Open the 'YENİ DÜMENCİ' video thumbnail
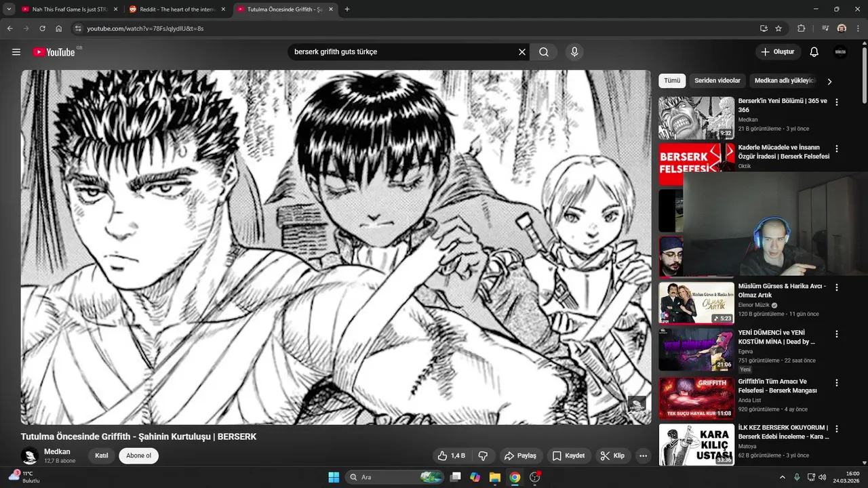 (x=696, y=350)
